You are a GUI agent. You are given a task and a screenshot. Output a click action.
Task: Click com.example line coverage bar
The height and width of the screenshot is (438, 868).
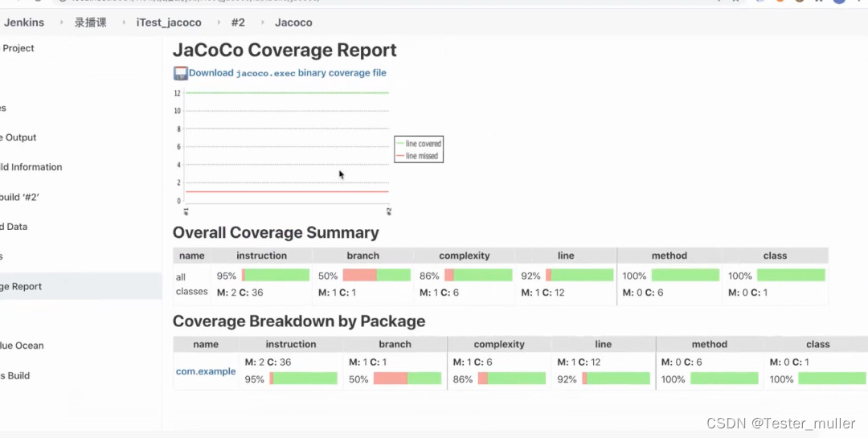tap(616, 379)
